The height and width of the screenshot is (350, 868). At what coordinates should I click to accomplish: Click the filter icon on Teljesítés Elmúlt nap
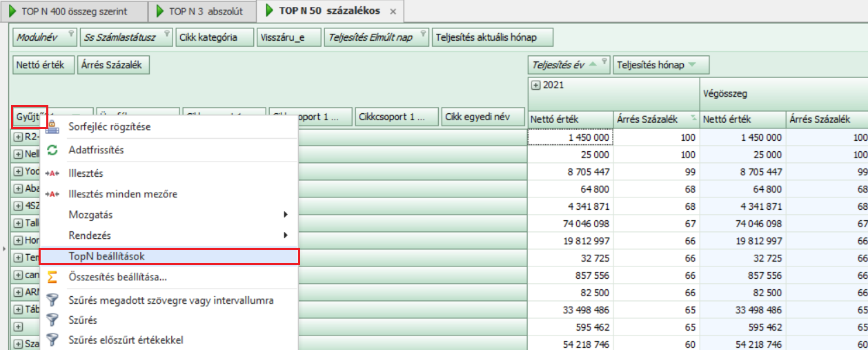[x=423, y=33]
